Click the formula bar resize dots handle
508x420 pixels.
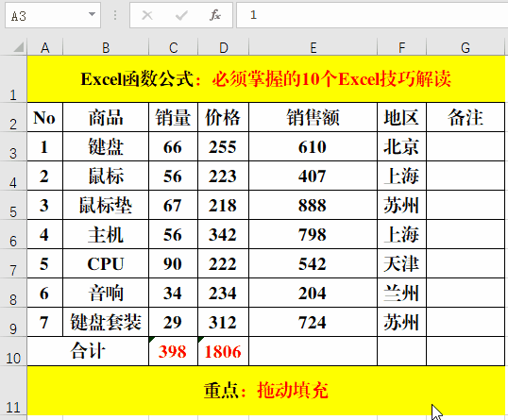115,15
